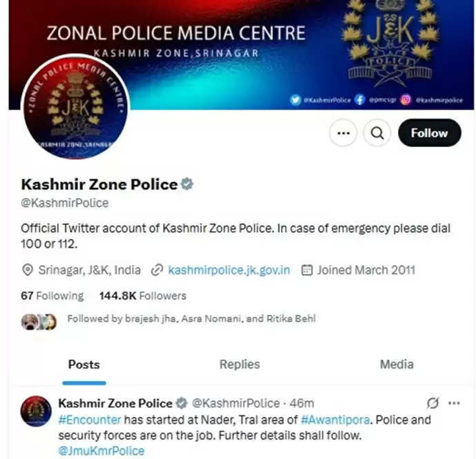Open the #Encounter hashtag
This screenshot has height=459, width=476.
90,420
